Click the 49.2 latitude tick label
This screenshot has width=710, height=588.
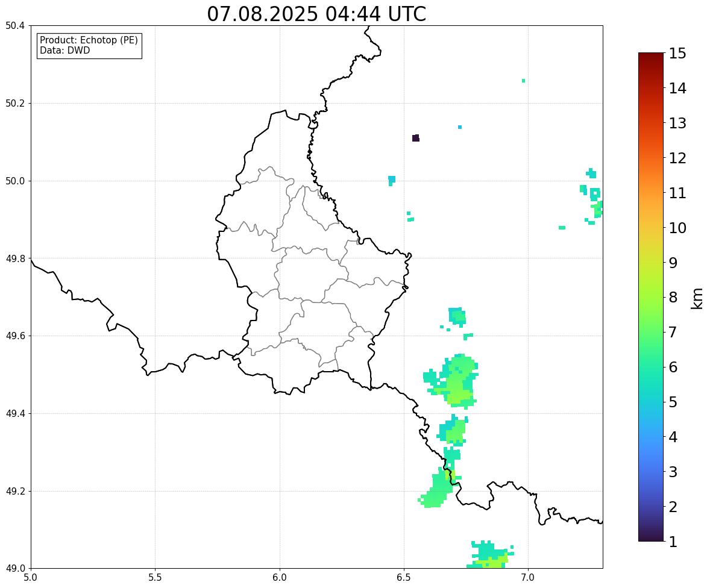point(15,491)
